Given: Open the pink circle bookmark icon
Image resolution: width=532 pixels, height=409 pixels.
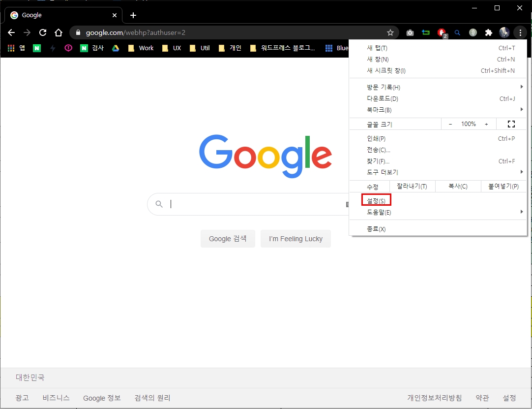Looking at the screenshot, I should click(x=68, y=48).
